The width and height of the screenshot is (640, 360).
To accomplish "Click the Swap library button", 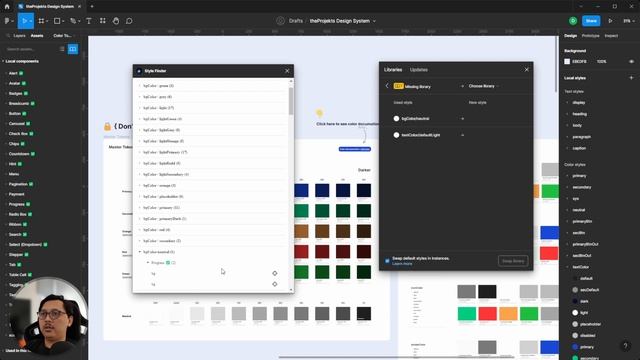I will pyautogui.click(x=513, y=261).
